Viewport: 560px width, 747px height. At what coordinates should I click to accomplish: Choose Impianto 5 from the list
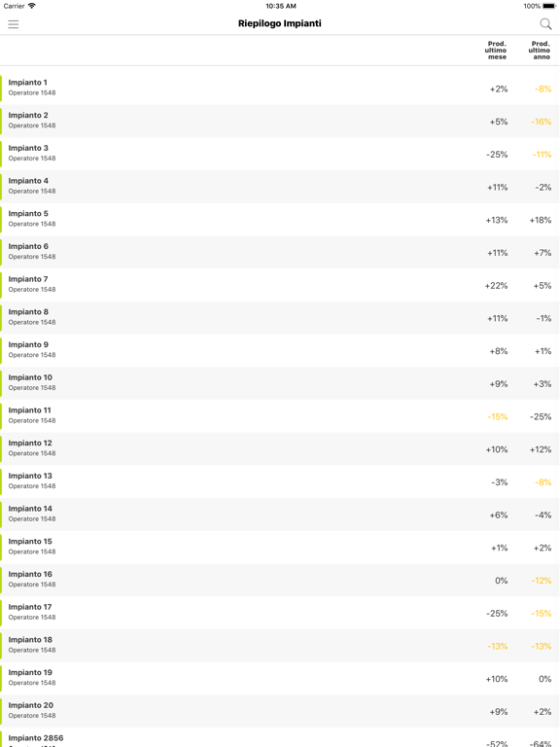click(280, 220)
